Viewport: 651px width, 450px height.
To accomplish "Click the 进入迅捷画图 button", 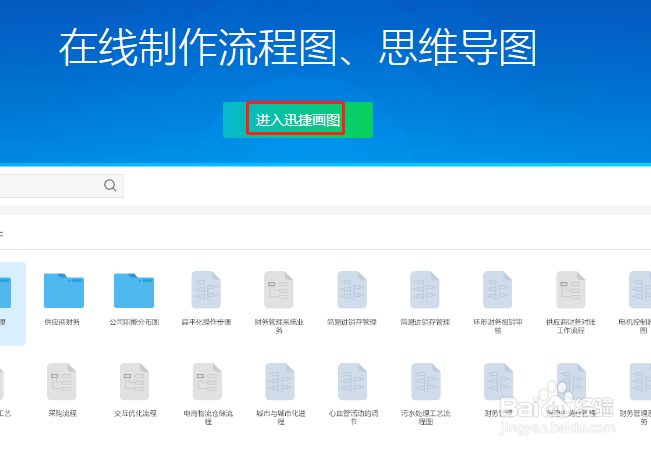I will point(298,120).
